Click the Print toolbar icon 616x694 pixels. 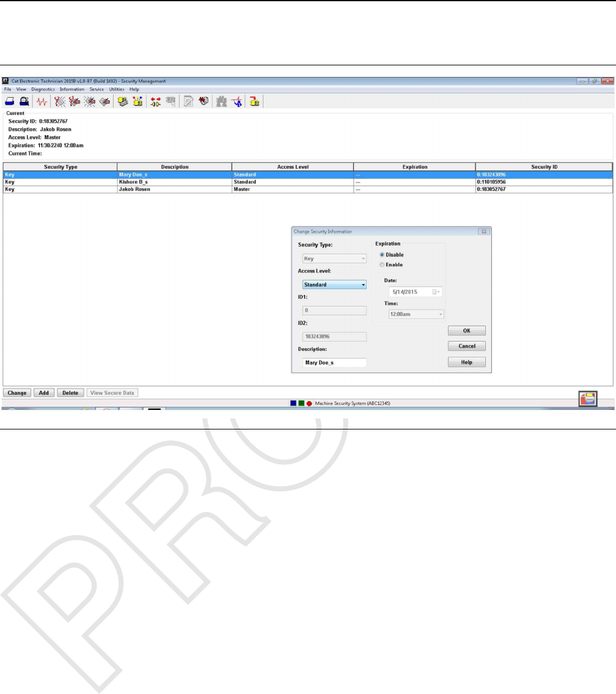click(x=9, y=102)
